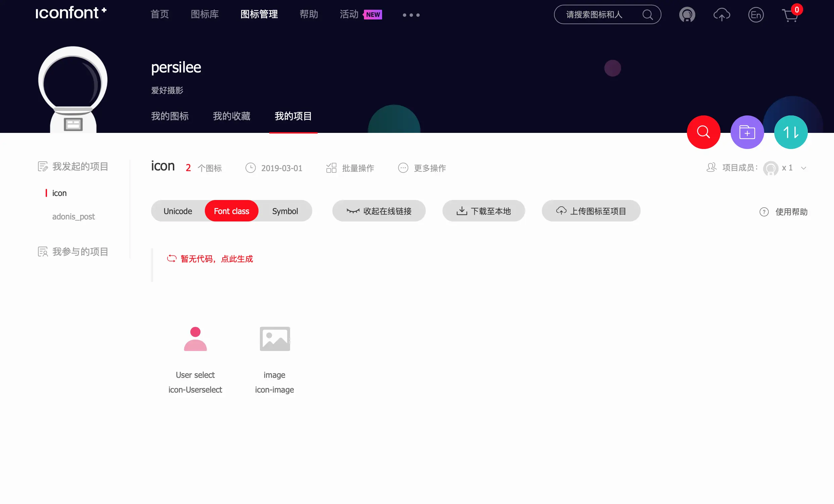Select the Symbol format option
Screen dimensions: 834x504
point(285,211)
